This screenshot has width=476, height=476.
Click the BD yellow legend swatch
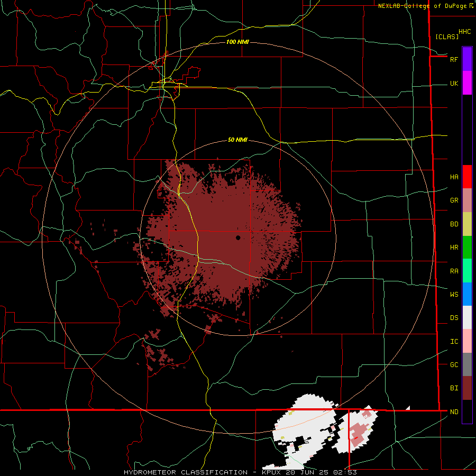(467, 224)
